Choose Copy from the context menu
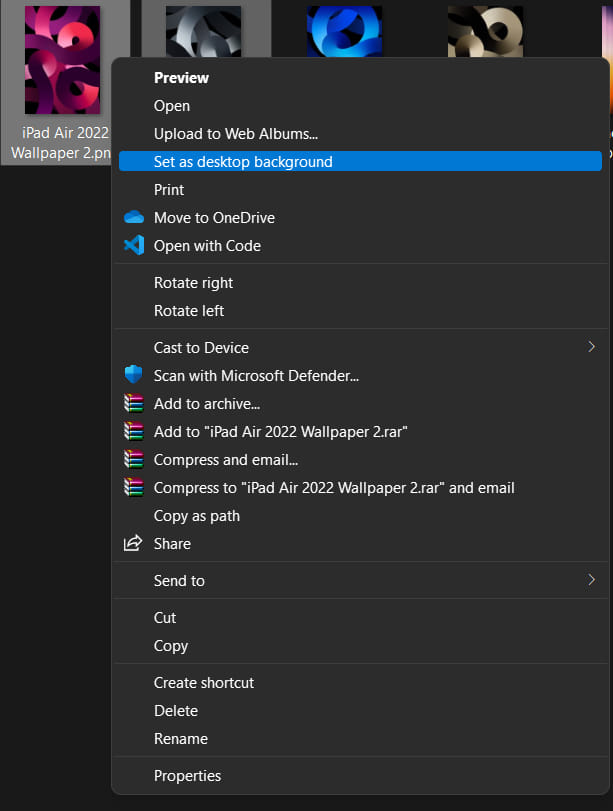The image size is (613, 811). (360, 645)
